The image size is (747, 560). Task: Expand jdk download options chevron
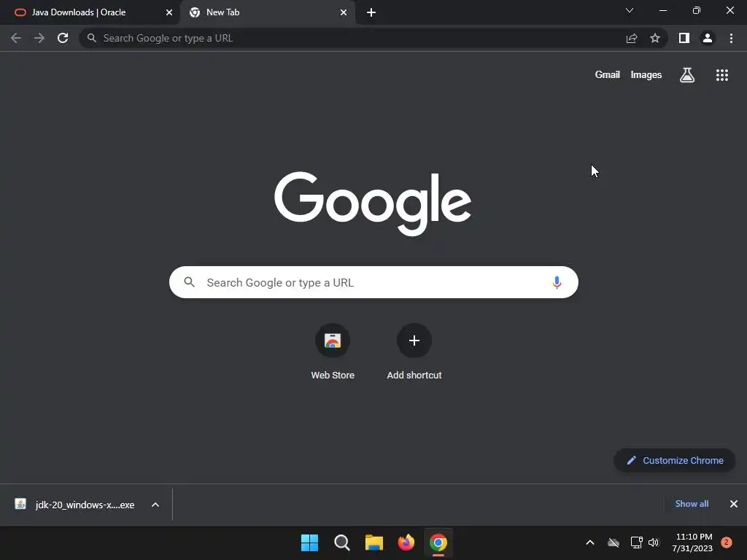coord(155,505)
